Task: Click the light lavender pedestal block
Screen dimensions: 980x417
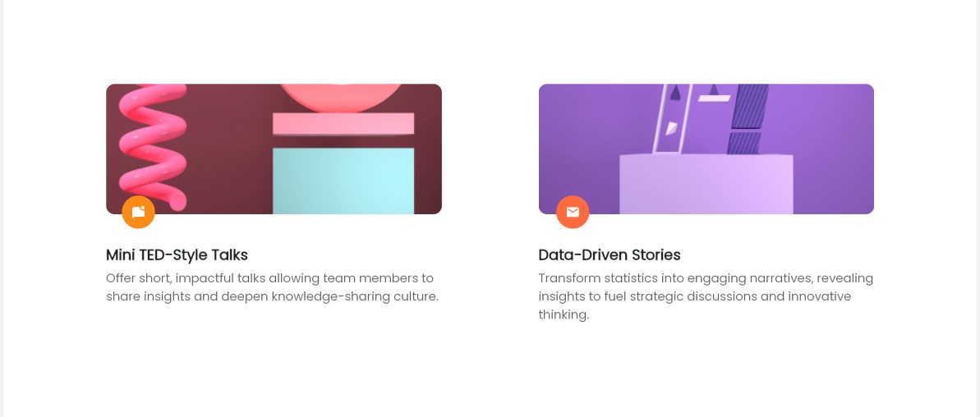Action: click(706, 184)
